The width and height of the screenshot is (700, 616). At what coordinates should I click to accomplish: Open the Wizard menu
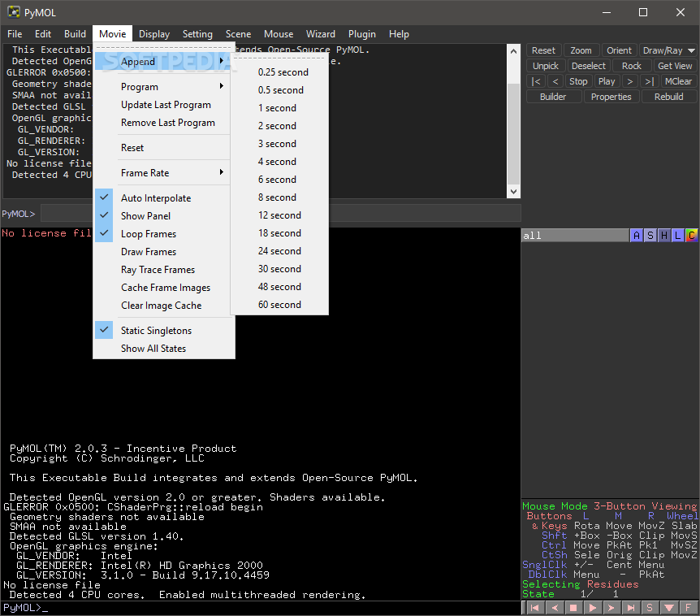(321, 34)
